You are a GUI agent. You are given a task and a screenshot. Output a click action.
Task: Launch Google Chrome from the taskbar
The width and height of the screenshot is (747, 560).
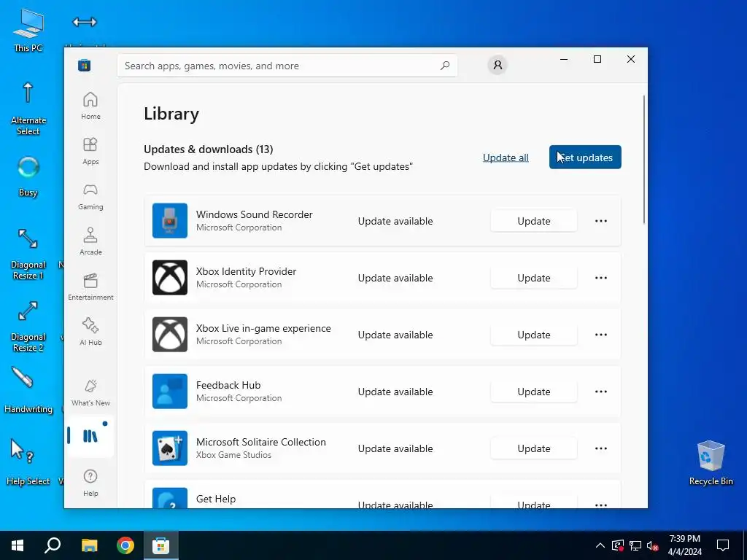[x=125, y=545]
